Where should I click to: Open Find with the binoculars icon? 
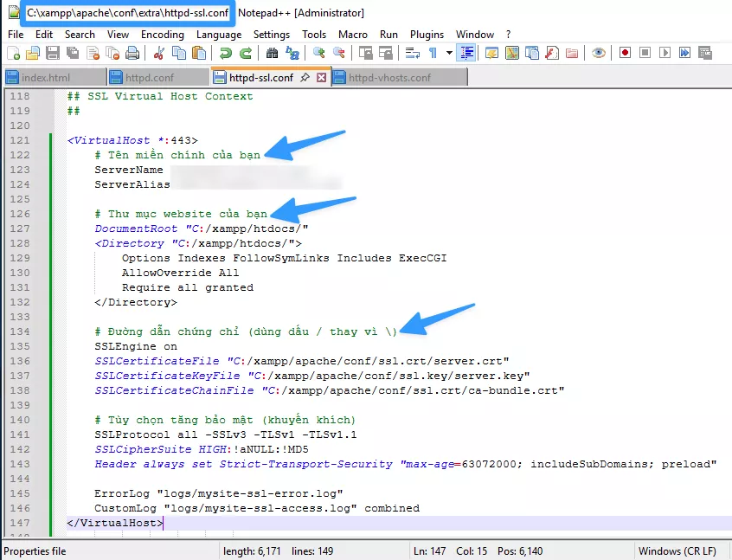(272, 53)
